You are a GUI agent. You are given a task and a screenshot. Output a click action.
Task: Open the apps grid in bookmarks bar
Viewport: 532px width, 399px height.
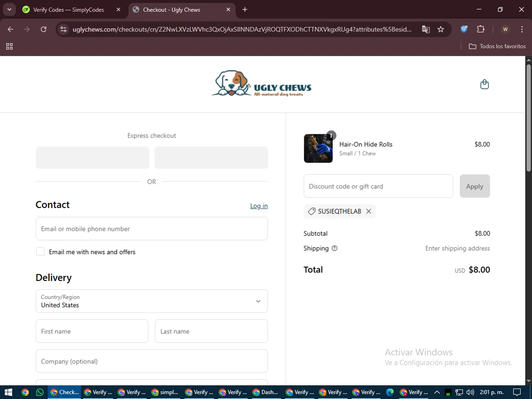point(10,46)
